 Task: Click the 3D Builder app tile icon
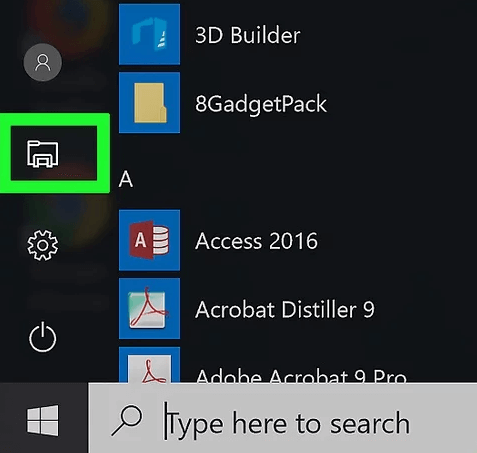(149, 34)
